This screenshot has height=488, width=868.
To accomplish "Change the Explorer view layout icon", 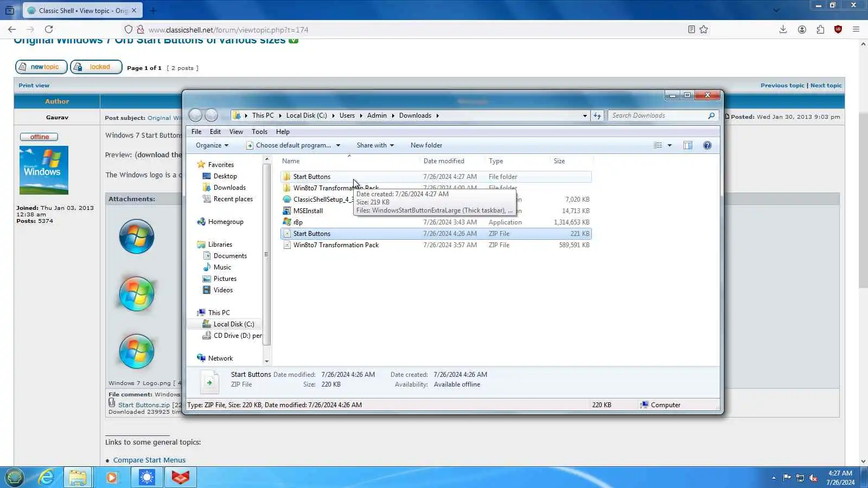I will pyautogui.click(x=658, y=145).
